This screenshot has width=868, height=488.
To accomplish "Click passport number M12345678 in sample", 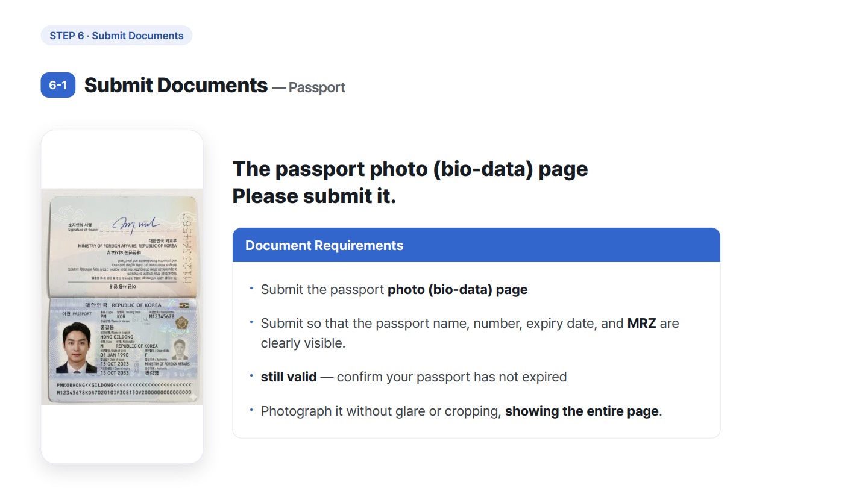I will (162, 316).
